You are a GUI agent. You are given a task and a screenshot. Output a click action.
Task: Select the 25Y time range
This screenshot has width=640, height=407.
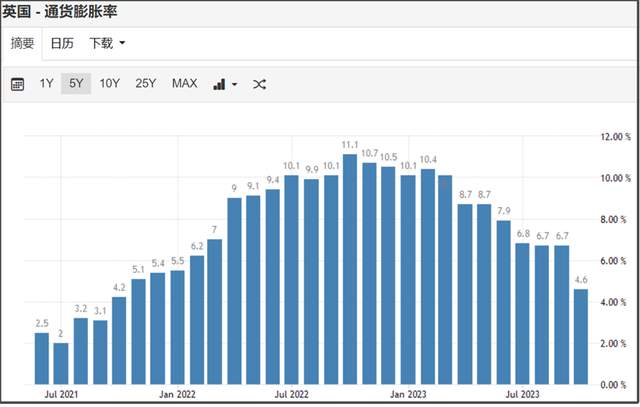coord(145,84)
